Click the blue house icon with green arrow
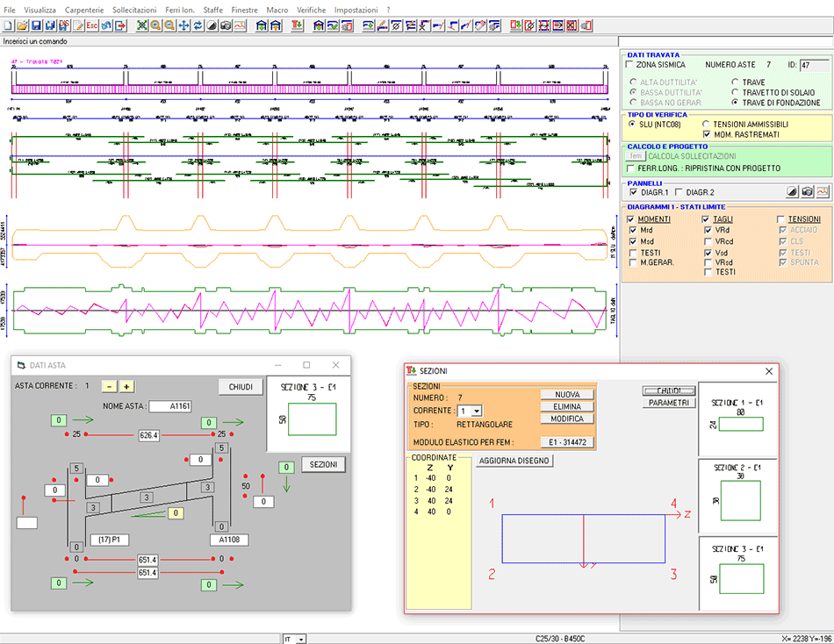Image resolution: width=834 pixels, height=644 pixels. (x=262, y=25)
